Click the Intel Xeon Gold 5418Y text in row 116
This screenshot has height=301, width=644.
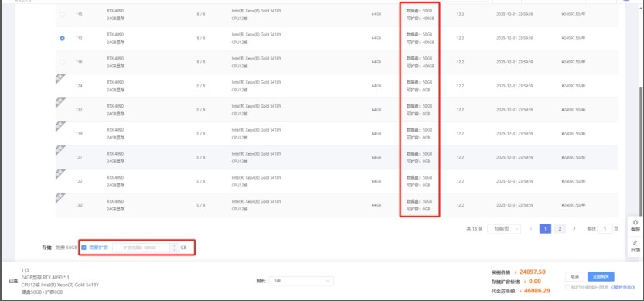point(257,58)
